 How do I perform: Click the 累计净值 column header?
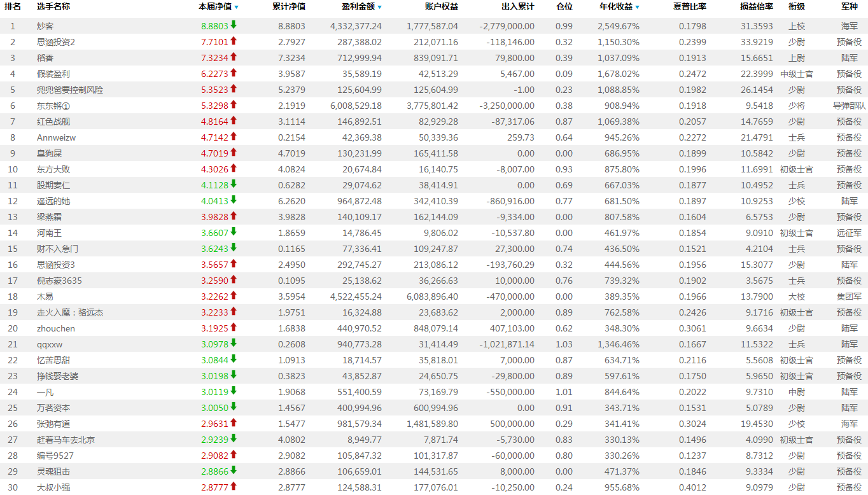point(289,6)
